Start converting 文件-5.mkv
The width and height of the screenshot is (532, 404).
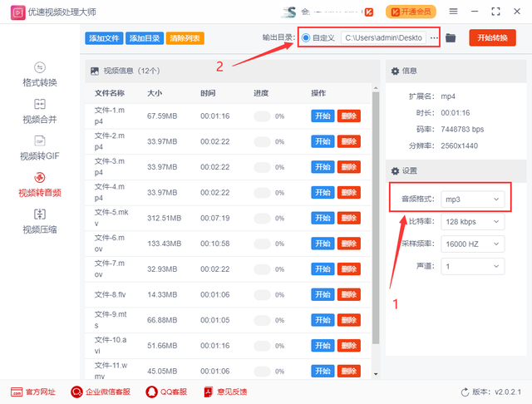coord(323,218)
